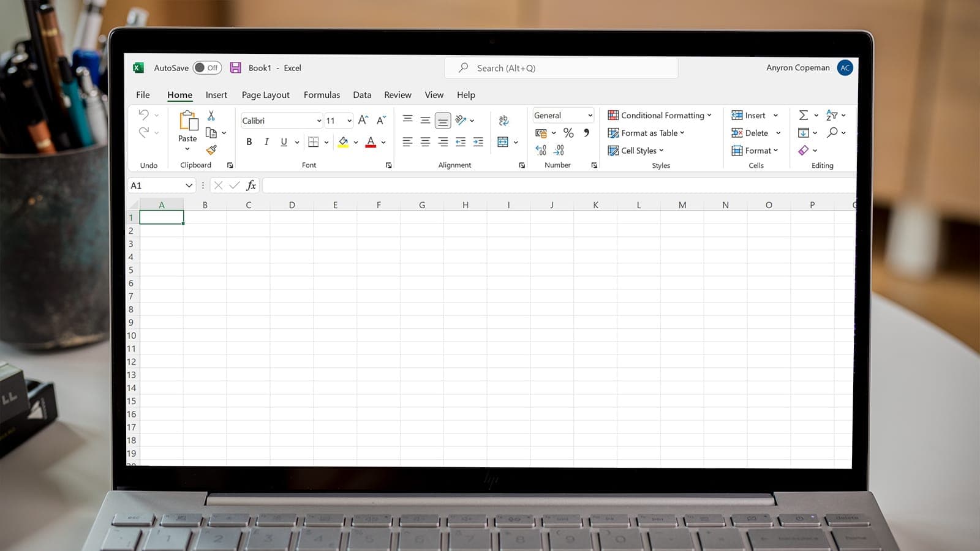Open Alignment dialog launcher

pos(522,165)
